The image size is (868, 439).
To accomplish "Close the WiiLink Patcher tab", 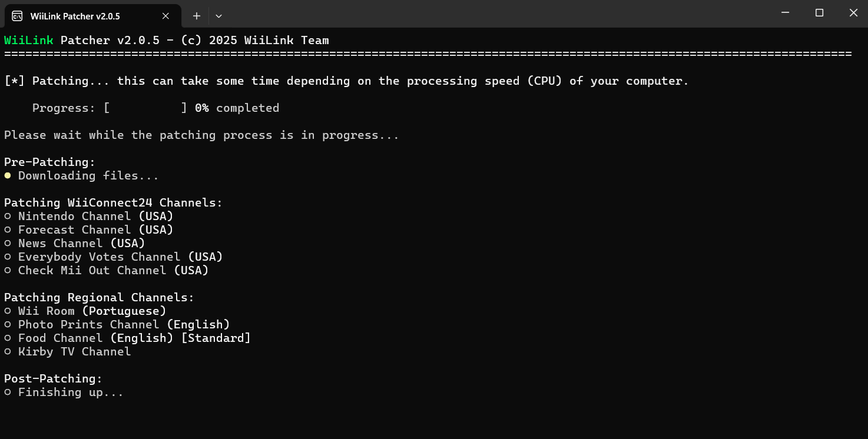I will (x=166, y=16).
